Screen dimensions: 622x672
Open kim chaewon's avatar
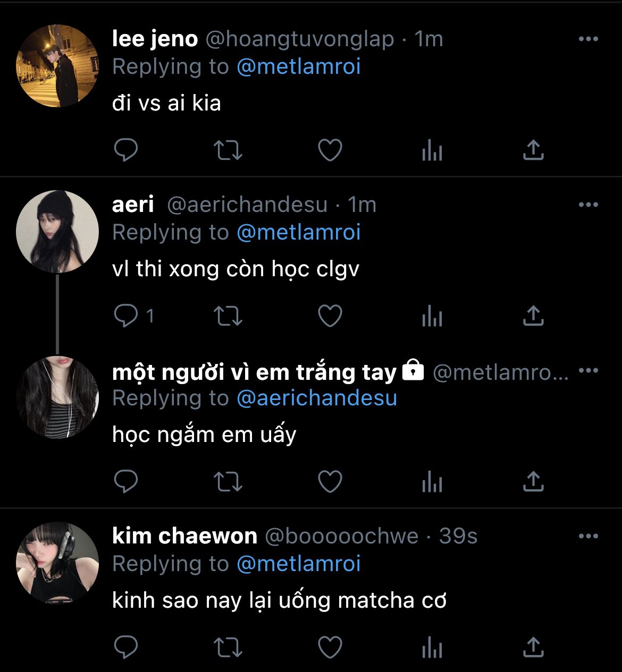point(57,563)
